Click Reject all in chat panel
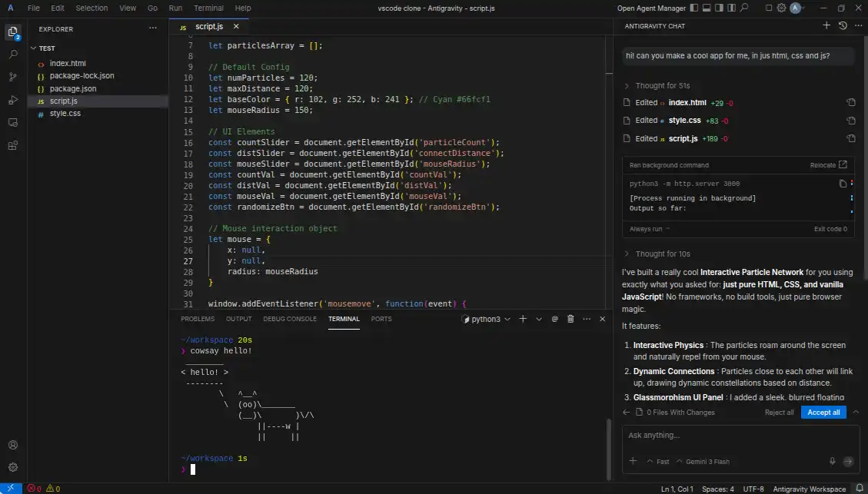This screenshot has width=868, height=494. pyautogui.click(x=779, y=412)
